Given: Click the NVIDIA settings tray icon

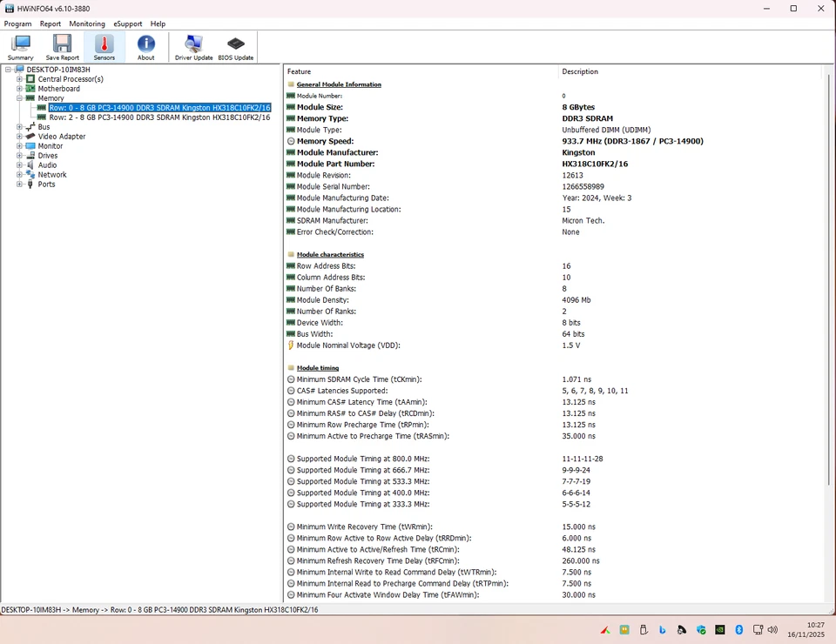Looking at the screenshot, I should (720, 628).
